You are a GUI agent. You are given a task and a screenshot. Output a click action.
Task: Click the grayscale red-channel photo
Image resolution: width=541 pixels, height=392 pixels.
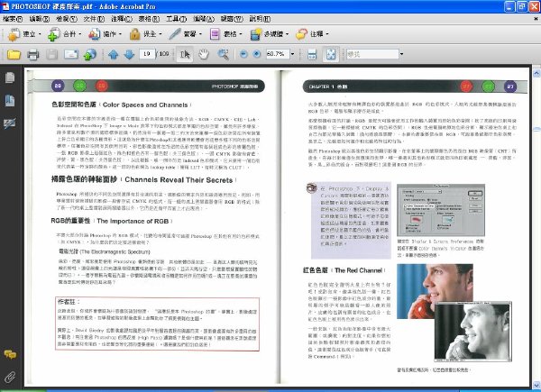[472, 332]
